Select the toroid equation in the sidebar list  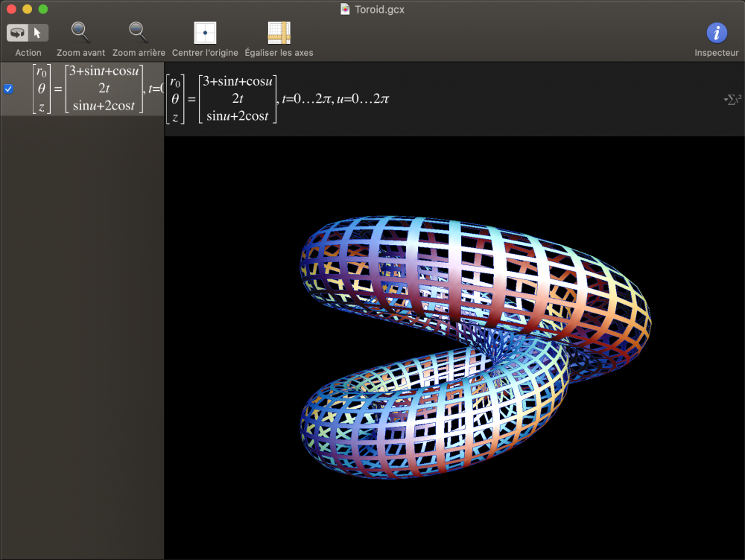click(89, 89)
